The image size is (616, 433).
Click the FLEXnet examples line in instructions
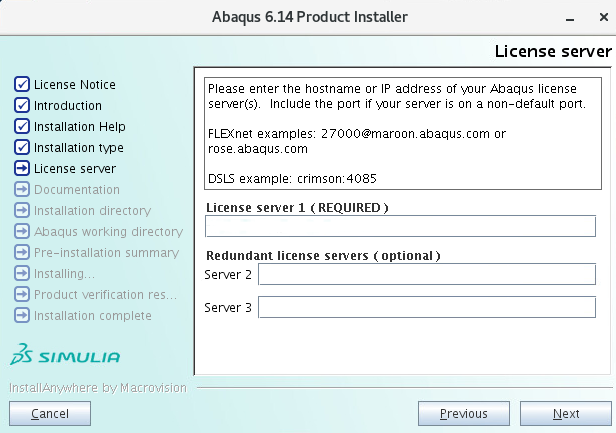(x=357, y=134)
